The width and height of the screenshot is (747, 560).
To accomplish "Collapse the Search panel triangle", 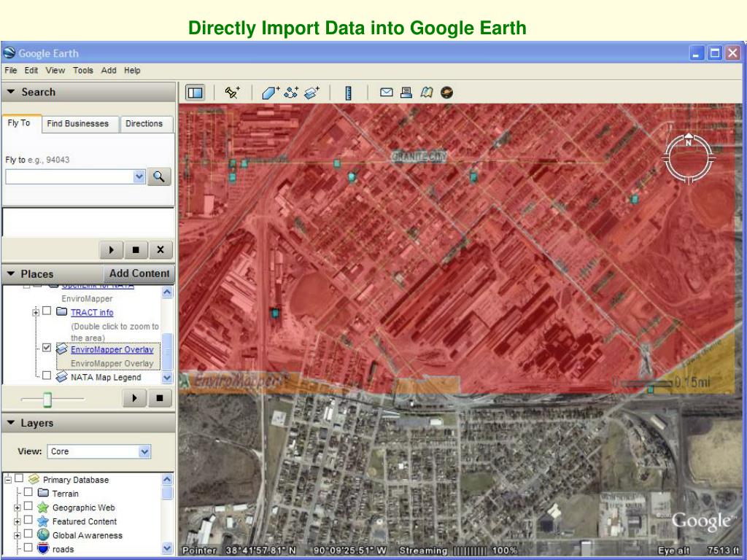I will [x=11, y=91].
